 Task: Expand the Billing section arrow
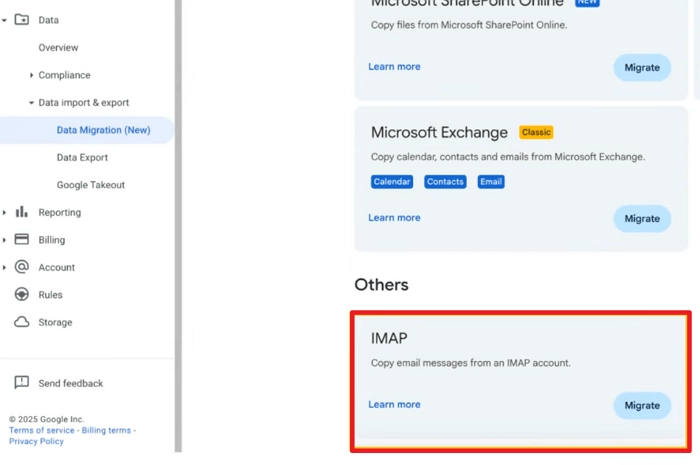[4, 240]
